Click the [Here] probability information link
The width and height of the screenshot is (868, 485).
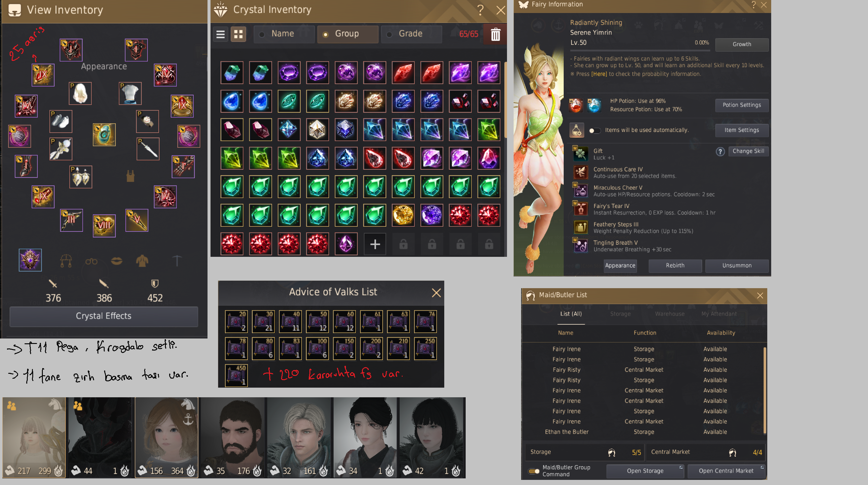(599, 74)
